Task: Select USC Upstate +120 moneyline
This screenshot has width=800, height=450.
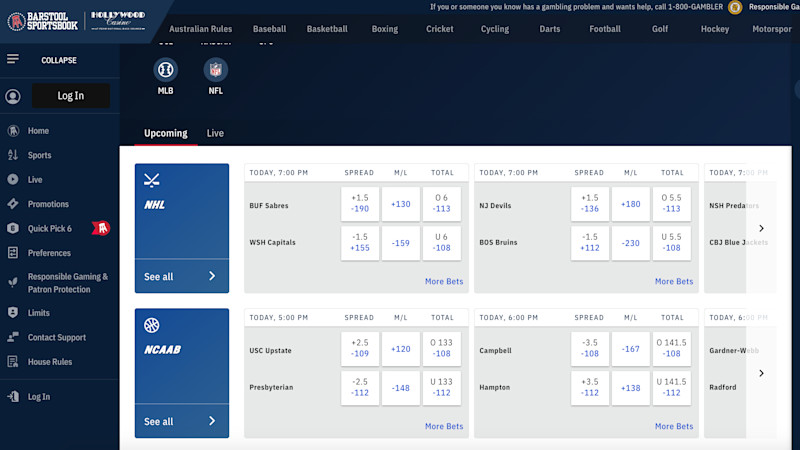Action: pos(401,349)
